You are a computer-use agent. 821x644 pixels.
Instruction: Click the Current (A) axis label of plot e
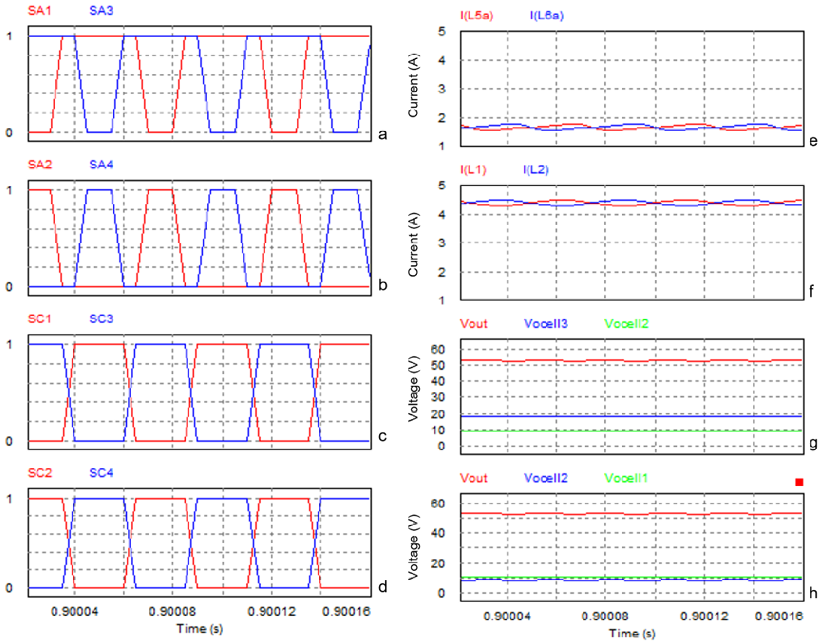[413, 86]
